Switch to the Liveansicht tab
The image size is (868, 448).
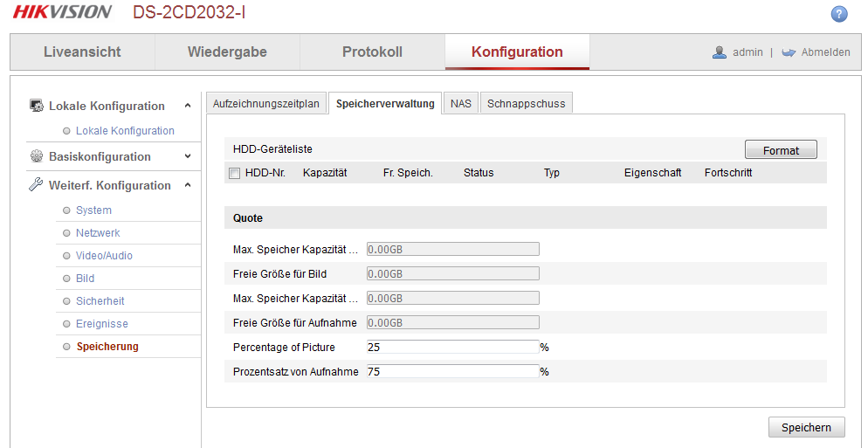82,52
